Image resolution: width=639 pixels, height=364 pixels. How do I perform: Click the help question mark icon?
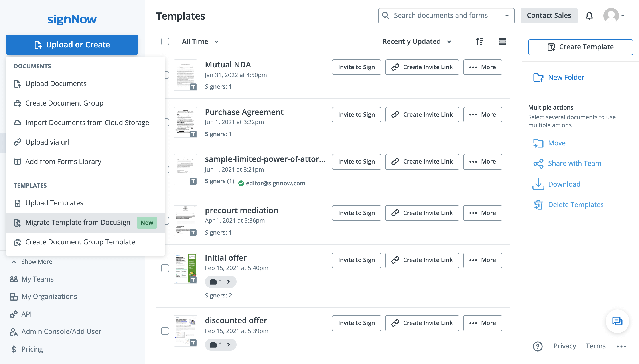(537, 346)
